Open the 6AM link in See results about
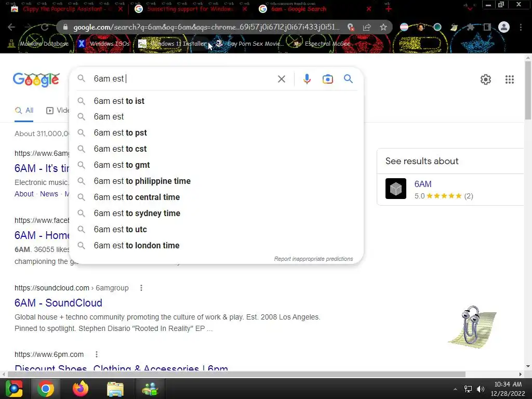The height and width of the screenshot is (399, 532). click(x=423, y=184)
